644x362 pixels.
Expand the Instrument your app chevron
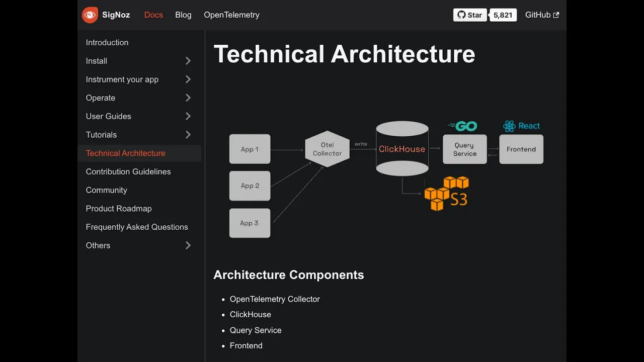point(188,79)
